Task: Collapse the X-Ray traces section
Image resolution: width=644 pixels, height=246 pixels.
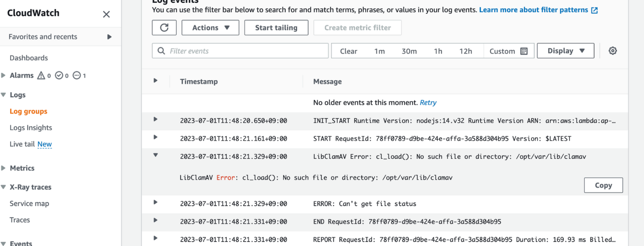Action: tap(4, 187)
